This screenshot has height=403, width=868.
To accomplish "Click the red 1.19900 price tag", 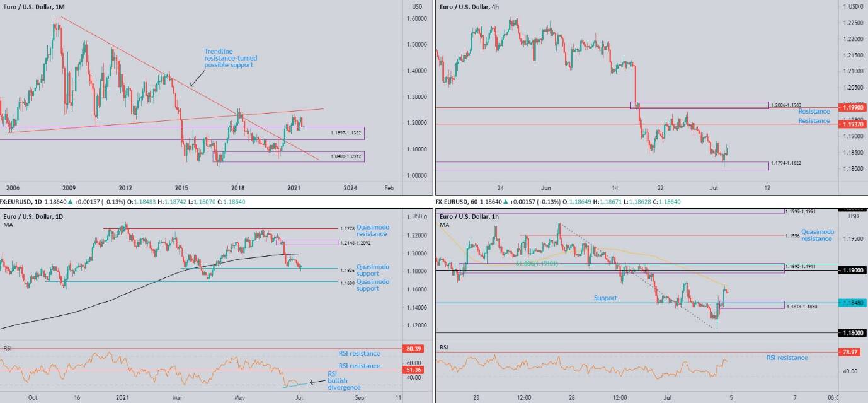I will (x=854, y=108).
